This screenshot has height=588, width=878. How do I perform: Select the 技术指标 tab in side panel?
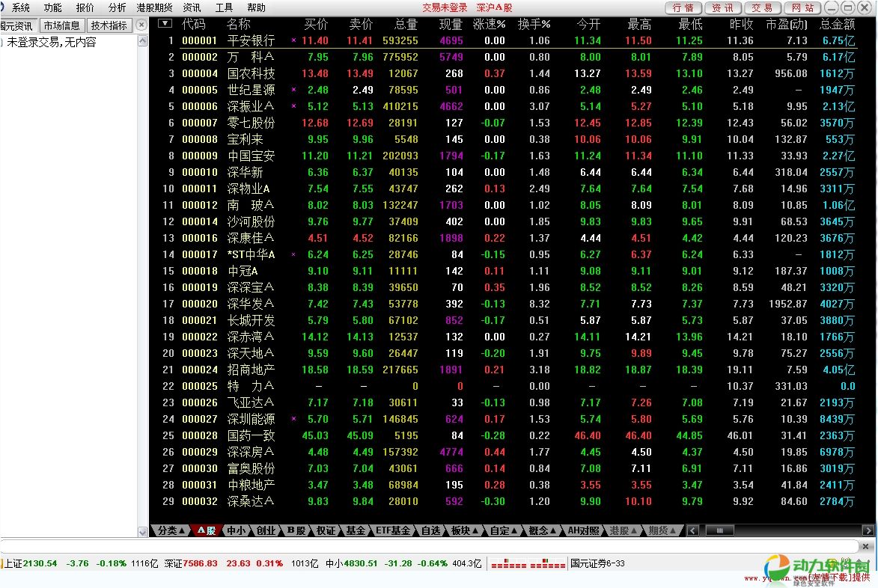pyautogui.click(x=109, y=25)
